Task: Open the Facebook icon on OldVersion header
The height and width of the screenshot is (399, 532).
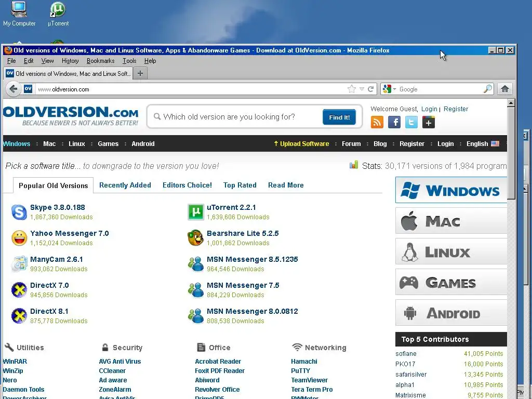Action: pos(394,122)
